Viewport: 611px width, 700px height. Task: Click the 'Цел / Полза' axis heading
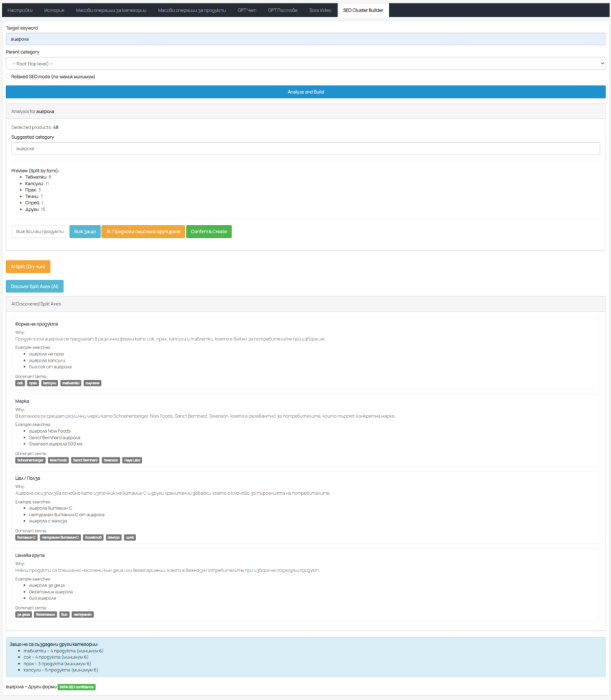(x=27, y=479)
